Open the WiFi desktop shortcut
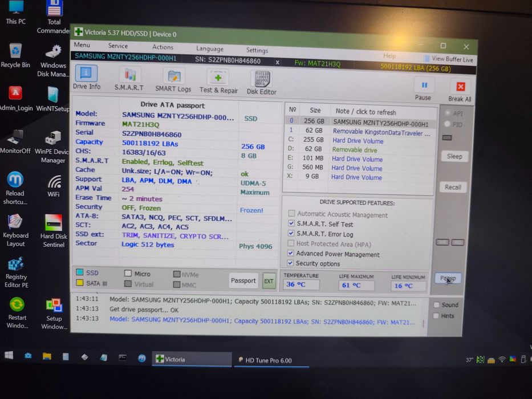This screenshot has width=532, height=399. pyautogui.click(x=54, y=186)
